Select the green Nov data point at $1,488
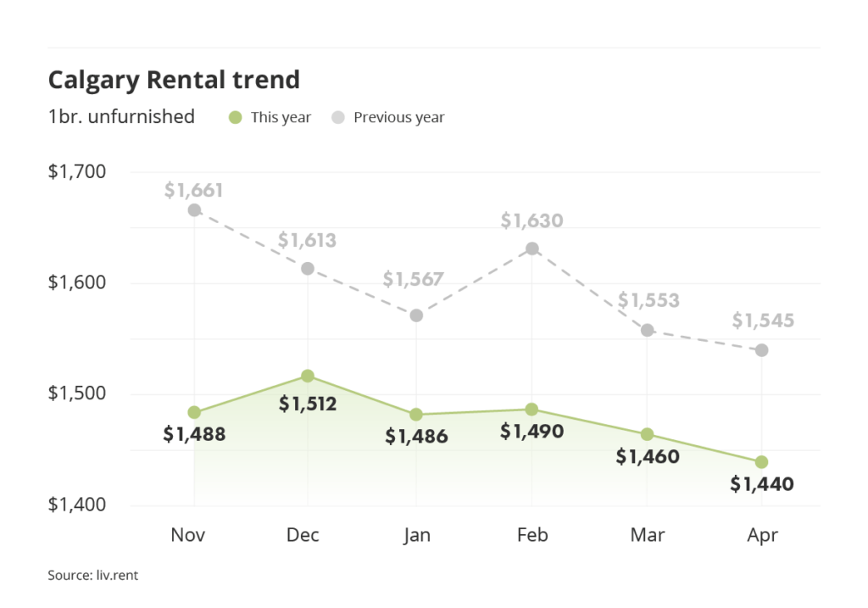Screen dimensions: 868x608 pos(194,413)
